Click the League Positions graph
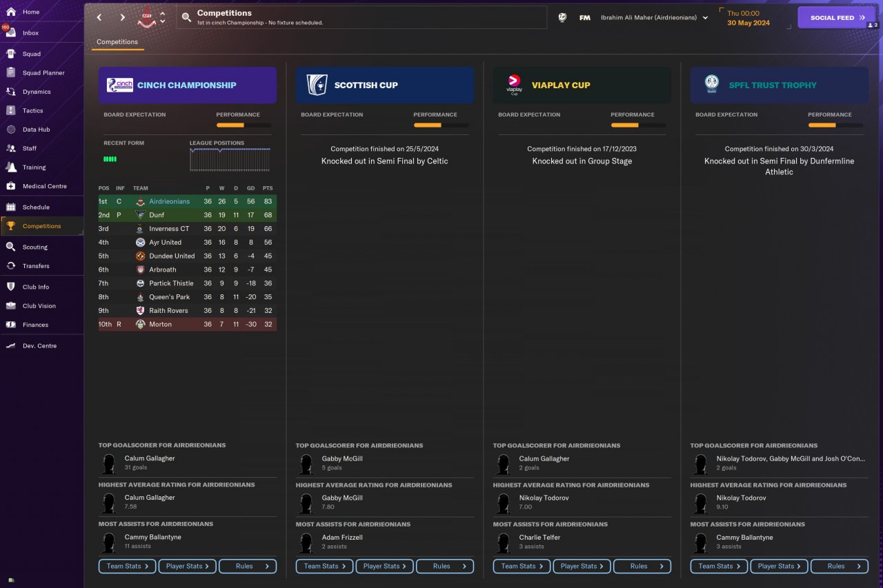Screen dimensions: 883x588 point(230,159)
